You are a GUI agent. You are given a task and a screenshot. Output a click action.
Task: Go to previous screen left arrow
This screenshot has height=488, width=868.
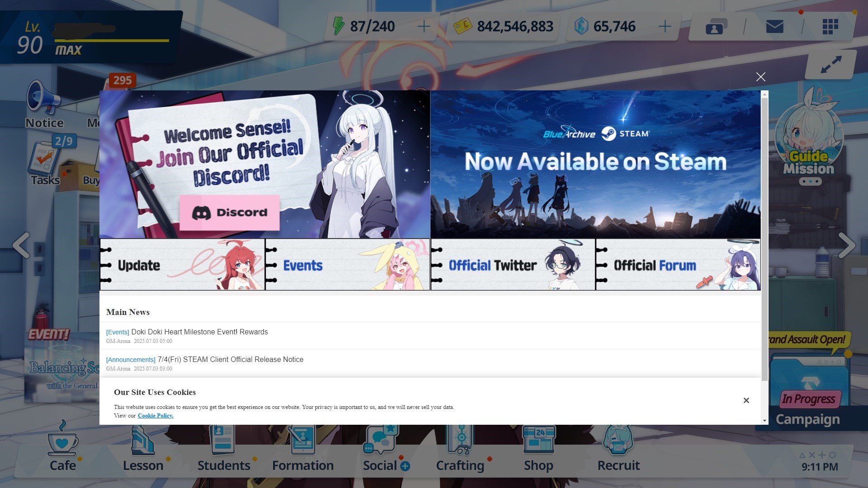21,245
